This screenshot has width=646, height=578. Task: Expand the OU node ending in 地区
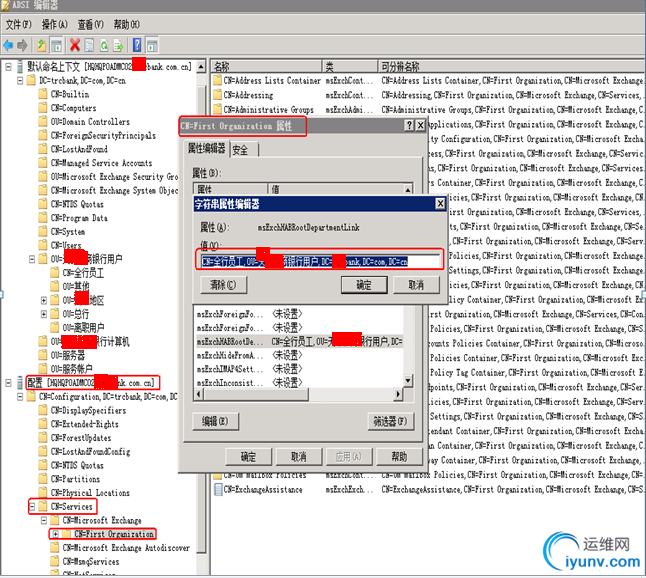44,300
